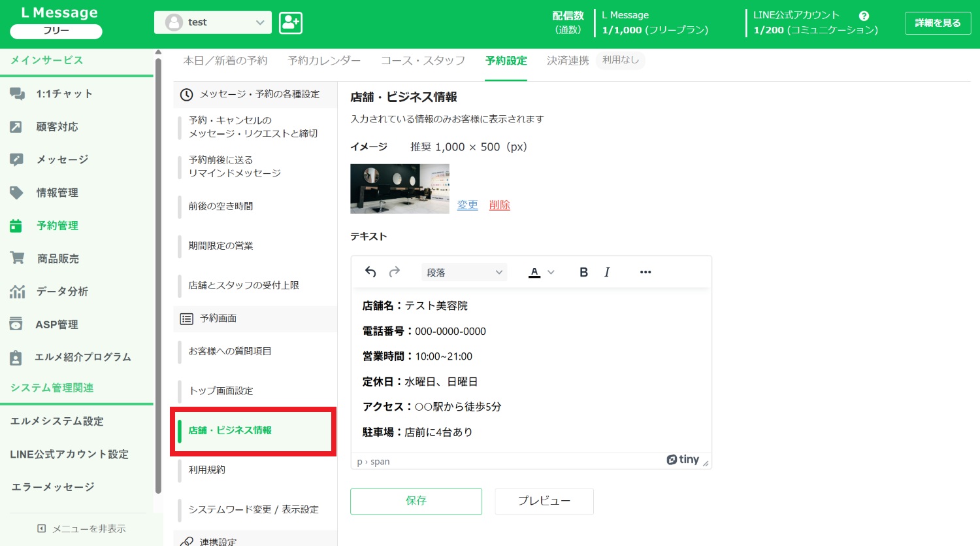
Task: Open the text color picker arrow
Action: click(551, 272)
